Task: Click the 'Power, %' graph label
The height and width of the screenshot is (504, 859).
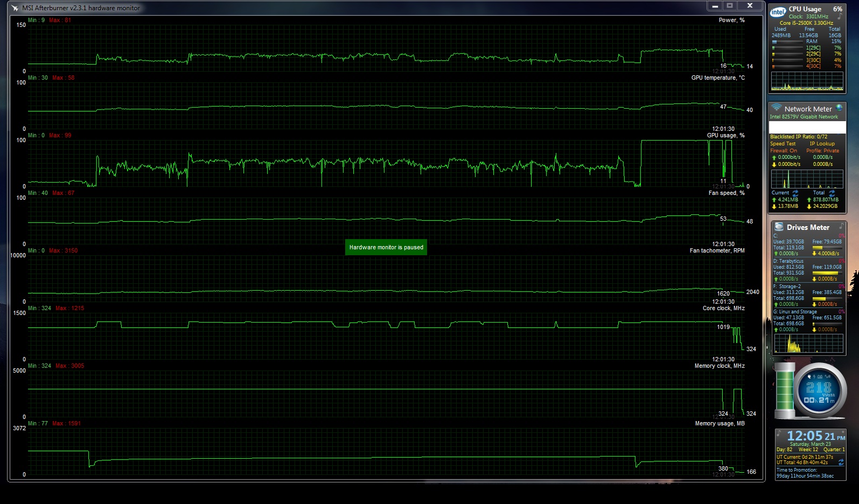Action: click(731, 20)
